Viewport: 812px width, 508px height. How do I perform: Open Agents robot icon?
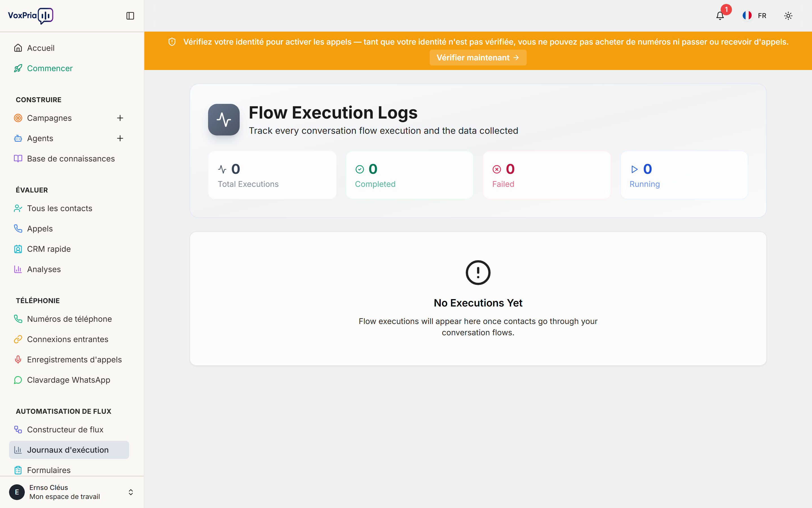18,138
